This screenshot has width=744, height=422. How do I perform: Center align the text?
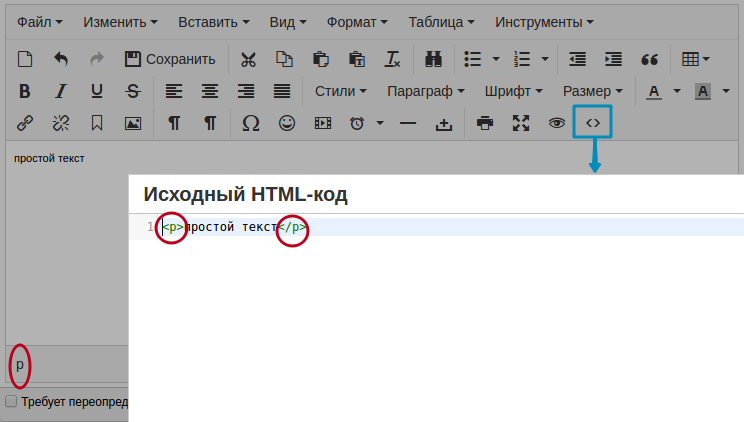click(210, 91)
